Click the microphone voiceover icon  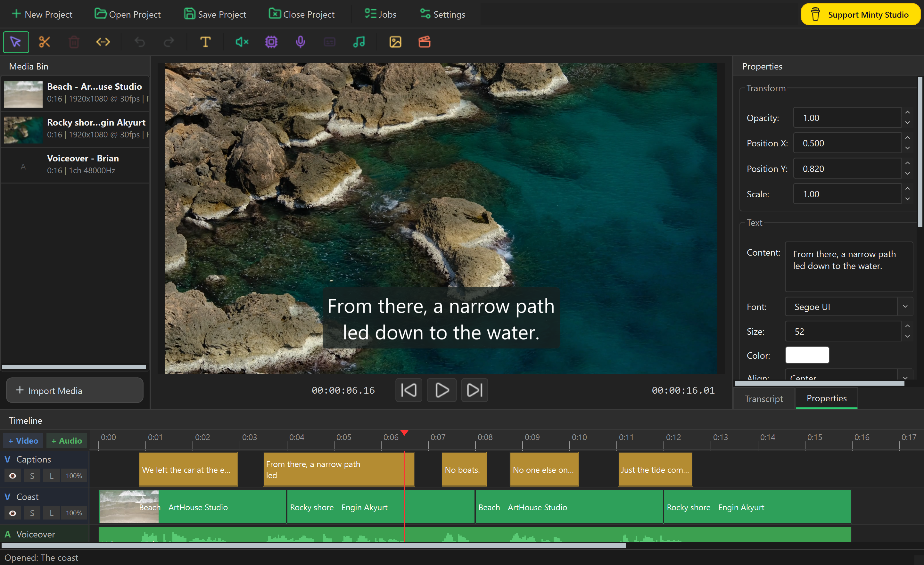(x=301, y=42)
